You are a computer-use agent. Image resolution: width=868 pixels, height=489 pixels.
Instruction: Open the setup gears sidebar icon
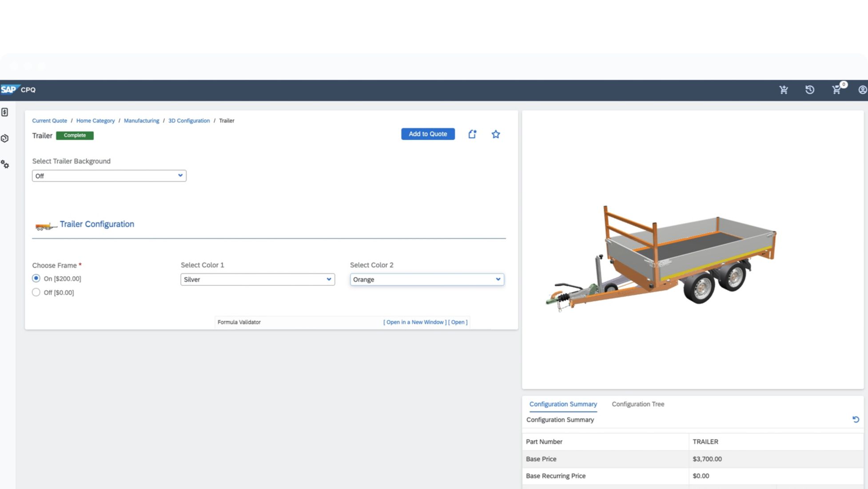tap(5, 164)
